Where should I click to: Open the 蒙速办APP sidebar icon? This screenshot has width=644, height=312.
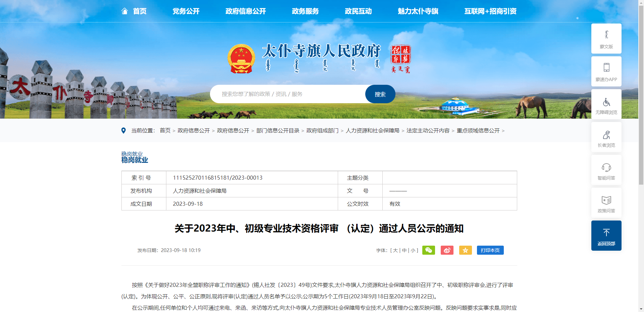pyautogui.click(x=606, y=71)
